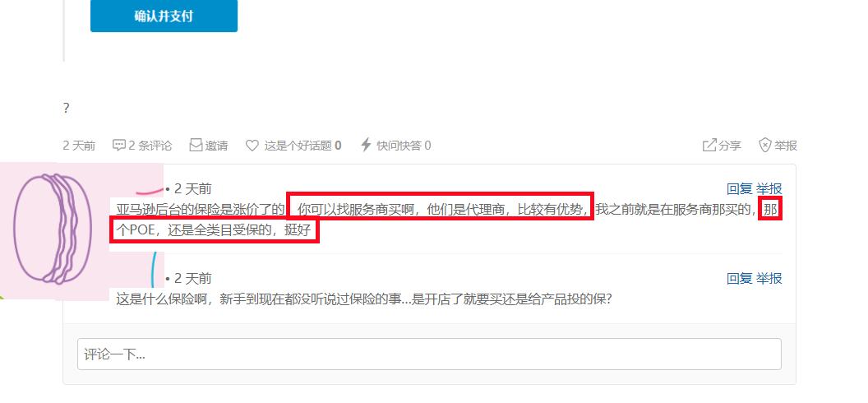Viewport: 868px width, 403px height.
Task: Click the shield report icon
Action: (764, 145)
